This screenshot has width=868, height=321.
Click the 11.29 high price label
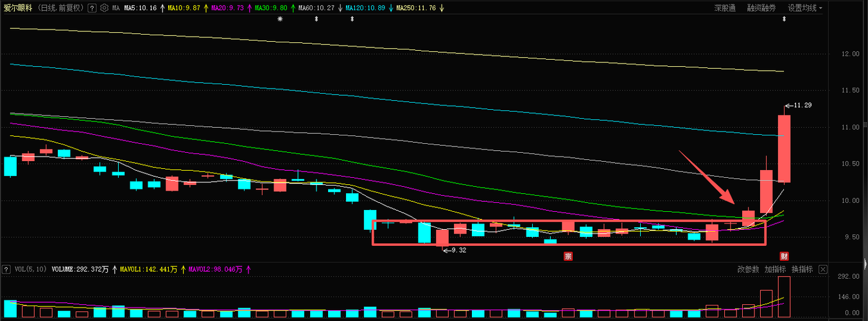coord(804,105)
